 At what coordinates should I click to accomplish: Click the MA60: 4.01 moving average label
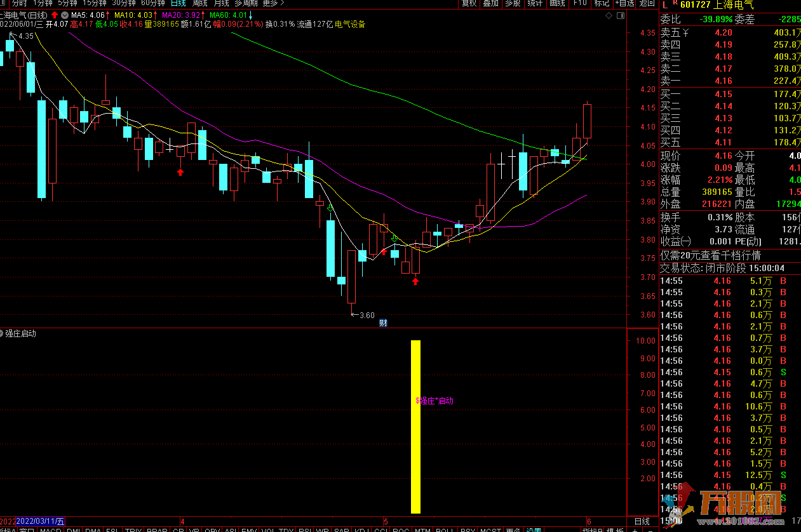click(228, 15)
